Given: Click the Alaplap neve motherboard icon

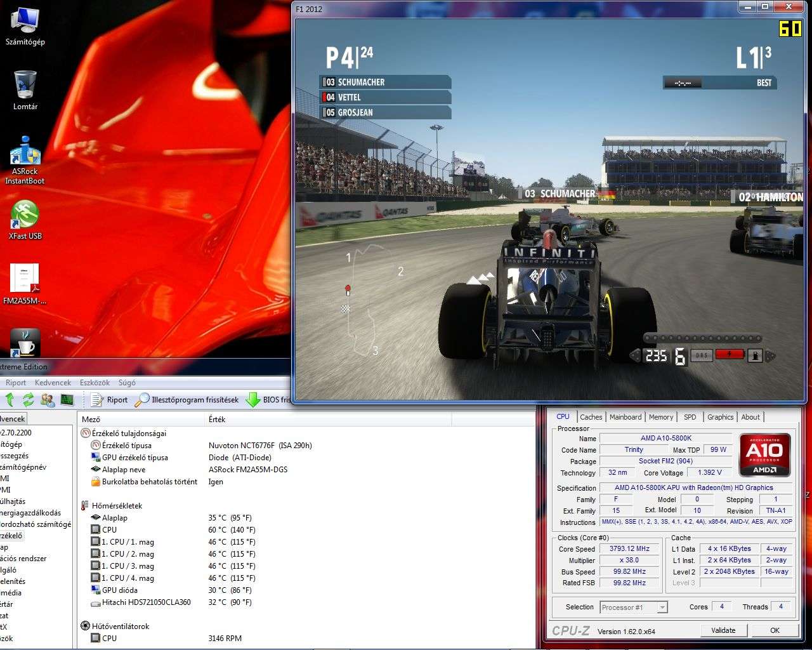Looking at the screenshot, I should click(96, 470).
